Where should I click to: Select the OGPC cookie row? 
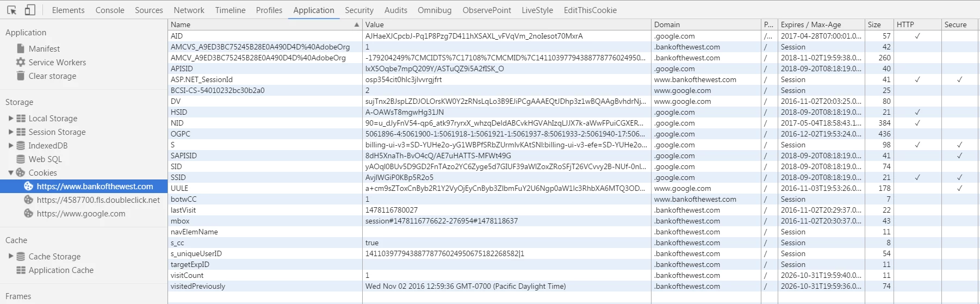(573, 134)
